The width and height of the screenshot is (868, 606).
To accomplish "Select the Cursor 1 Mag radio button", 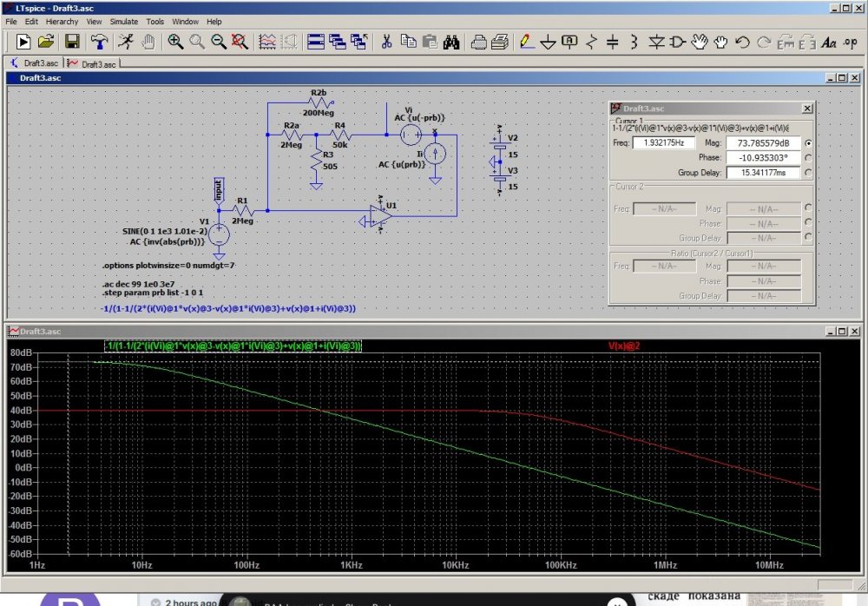I will point(809,142).
